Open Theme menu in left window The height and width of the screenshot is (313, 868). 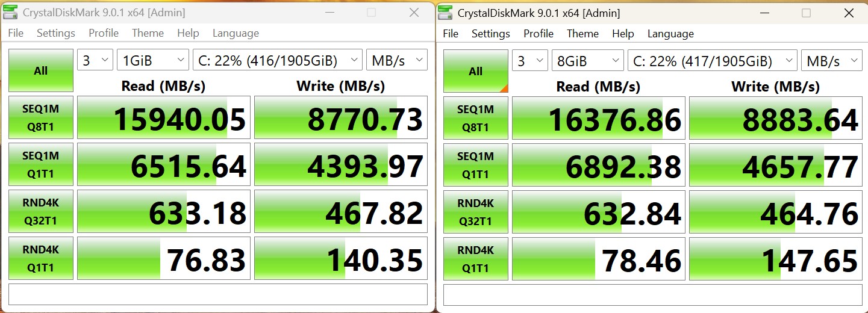148,33
